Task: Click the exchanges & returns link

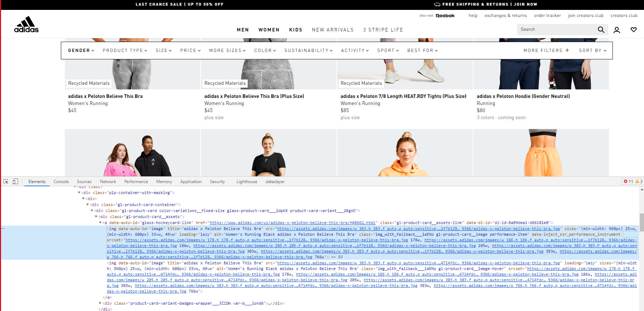Action: point(506,16)
